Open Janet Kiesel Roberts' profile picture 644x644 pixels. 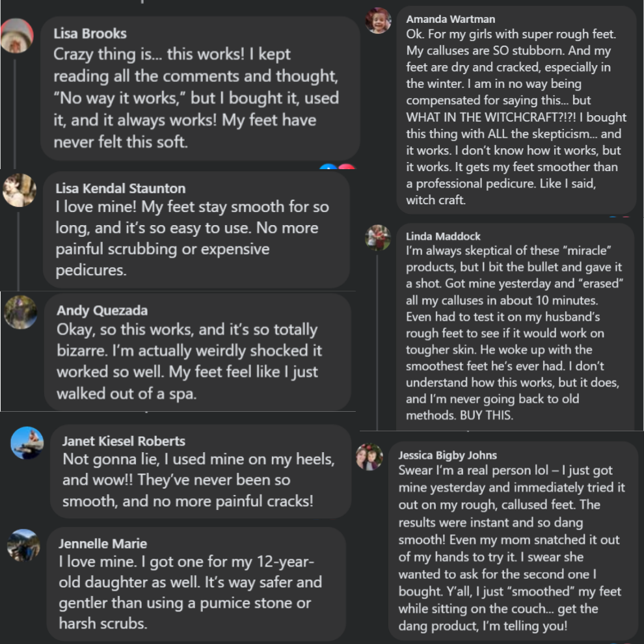coord(27,443)
